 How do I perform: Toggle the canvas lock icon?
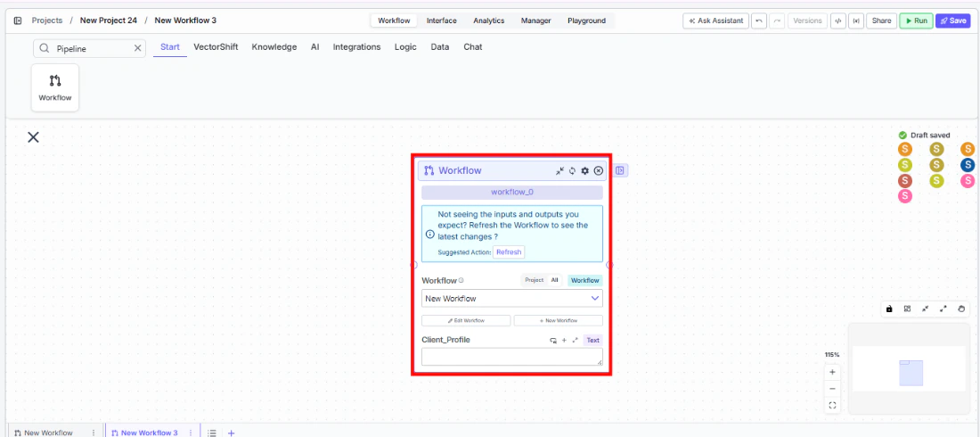(889, 309)
